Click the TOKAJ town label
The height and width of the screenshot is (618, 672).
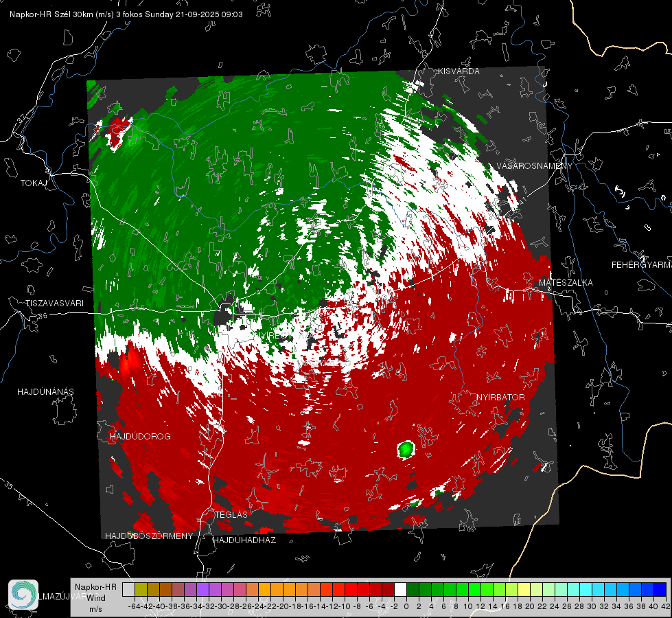tap(34, 183)
